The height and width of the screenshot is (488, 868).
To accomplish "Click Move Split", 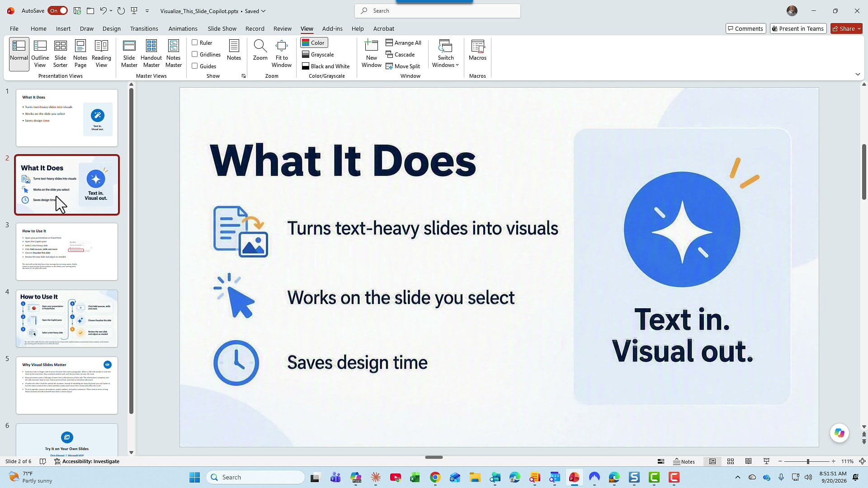I will 403,66.
